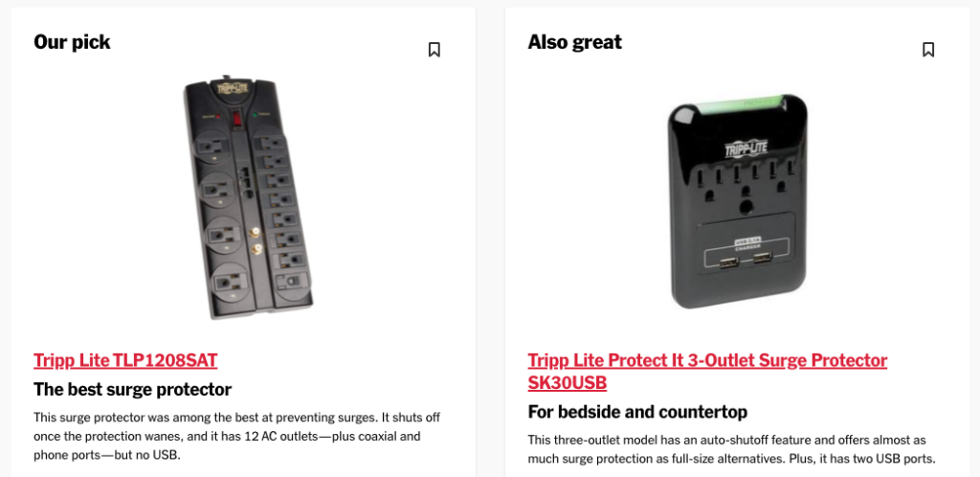Select The best surge protector subheading
The image size is (980, 477).
coord(132,390)
